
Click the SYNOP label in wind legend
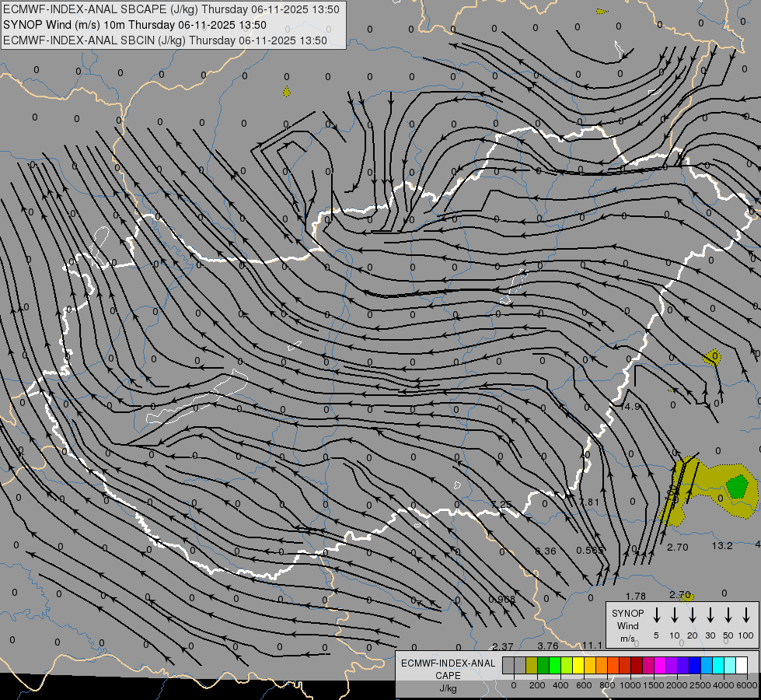627,613
